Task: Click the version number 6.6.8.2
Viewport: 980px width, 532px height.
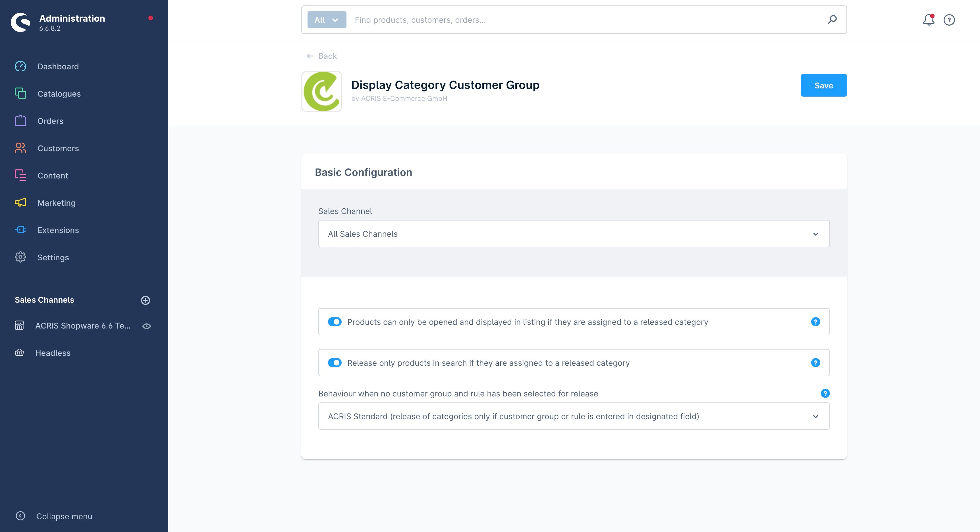Action: [50, 28]
